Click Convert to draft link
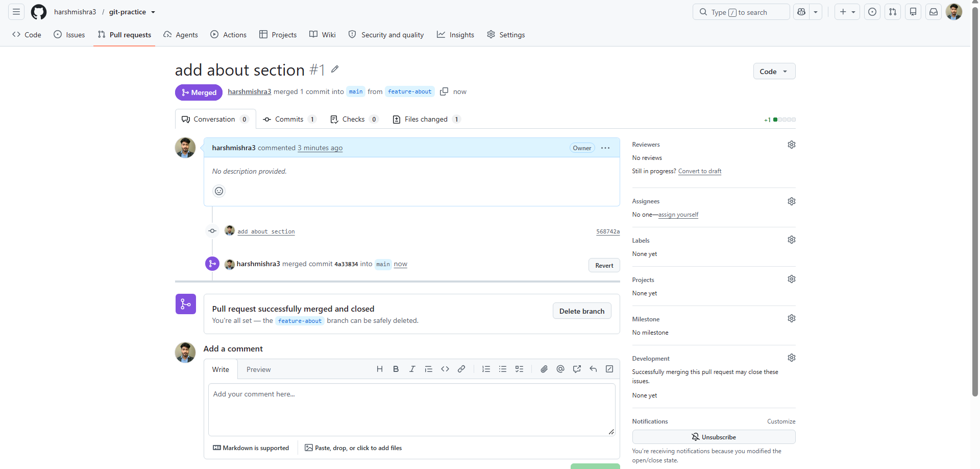Viewport: 980px width, 469px height. click(700, 171)
